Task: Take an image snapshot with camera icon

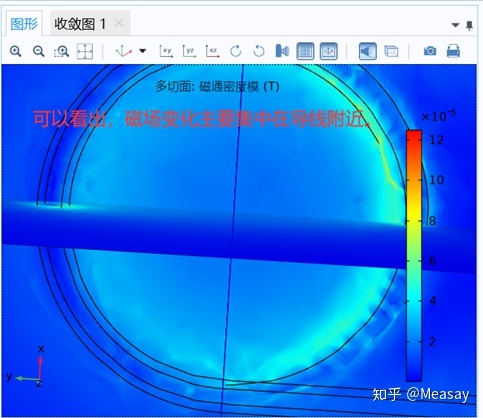Action: click(x=430, y=51)
